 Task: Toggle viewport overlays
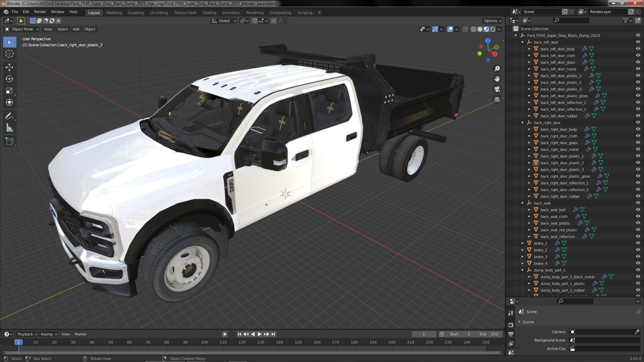(x=450, y=29)
